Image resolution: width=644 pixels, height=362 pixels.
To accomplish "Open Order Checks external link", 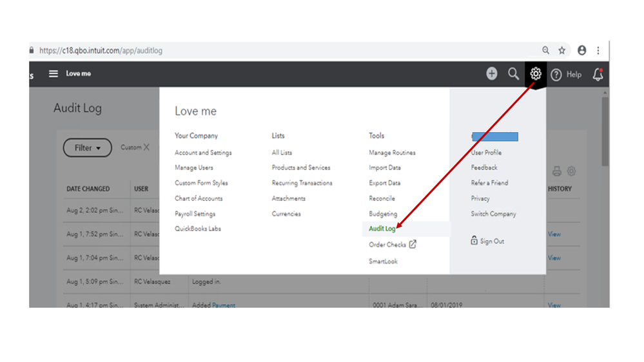I will click(393, 245).
